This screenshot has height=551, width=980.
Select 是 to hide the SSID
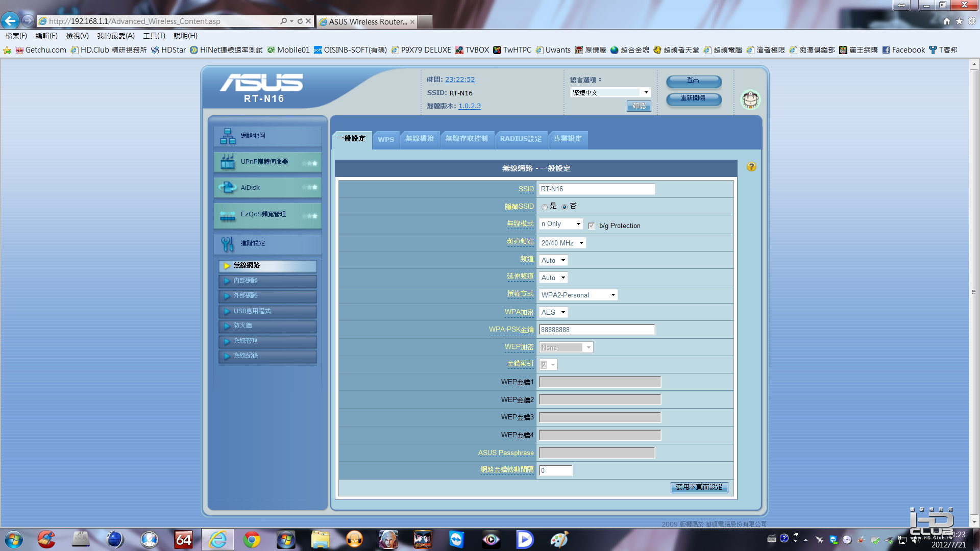coord(545,207)
